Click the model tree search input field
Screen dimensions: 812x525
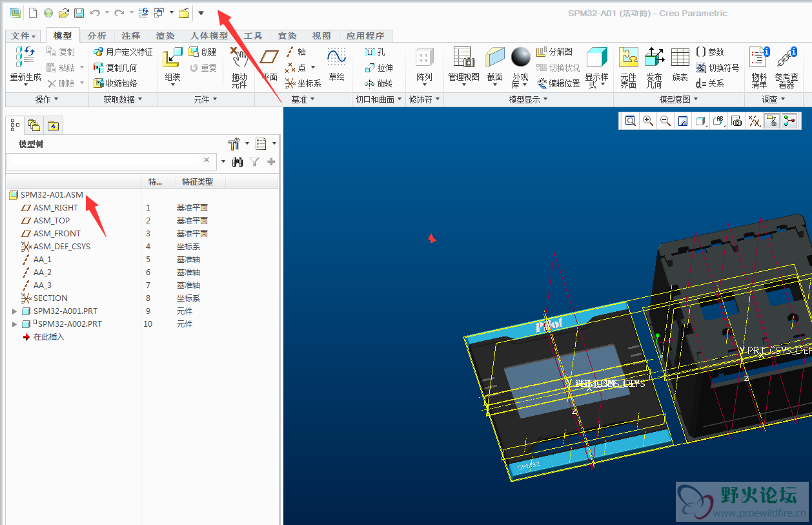pyautogui.click(x=110, y=161)
